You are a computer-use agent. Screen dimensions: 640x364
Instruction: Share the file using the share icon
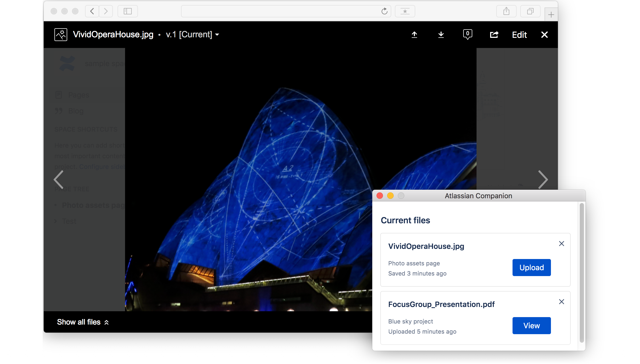tap(494, 35)
